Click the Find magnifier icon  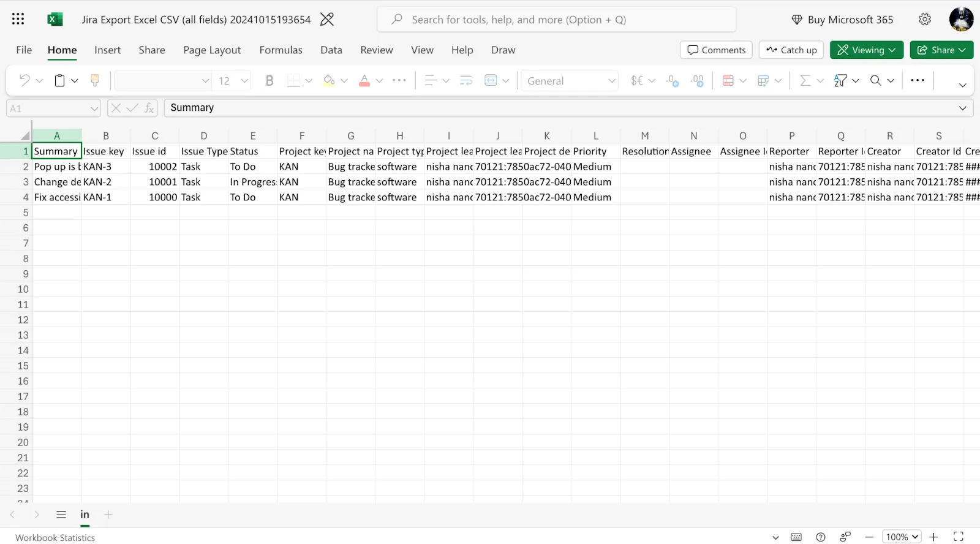(876, 80)
